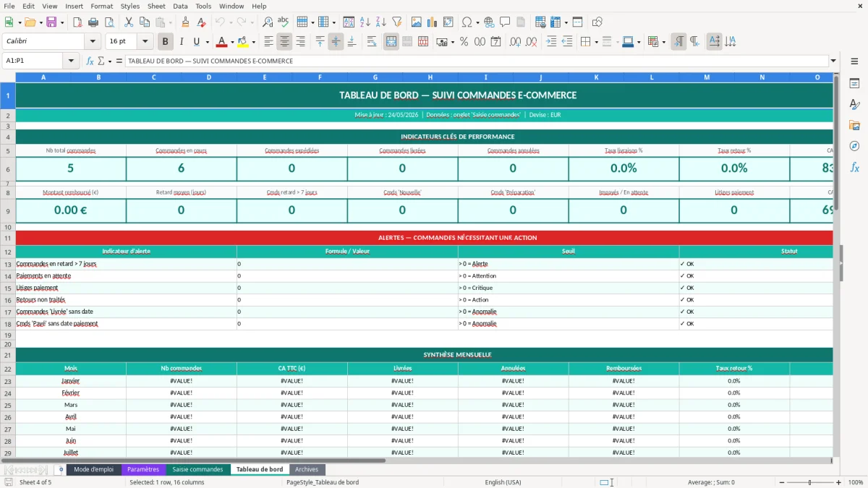868x488 pixels.
Task: Adjust the zoom slider in status bar
Action: [x=810, y=482]
